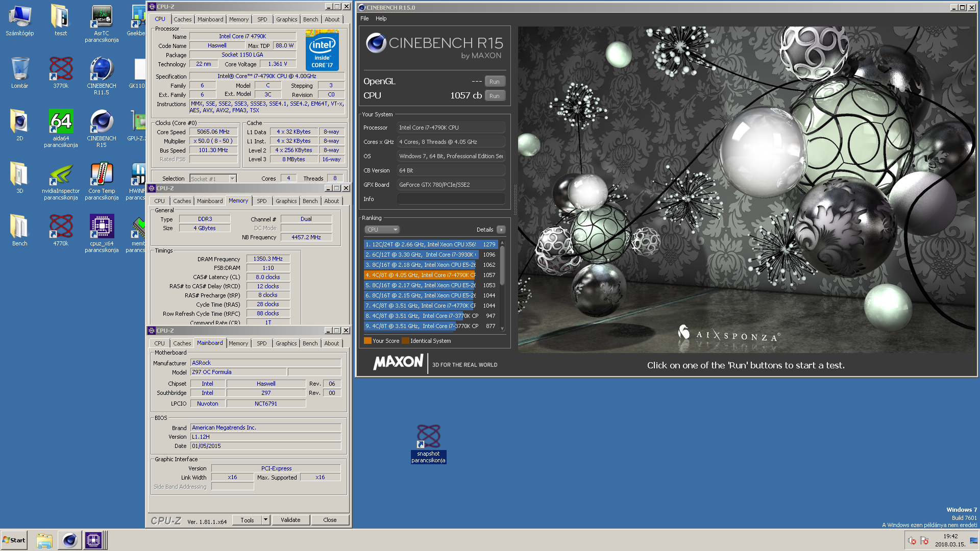The image size is (980, 551).
Task: Select ranking row 9 i7-3770K 877
Action: pos(431,326)
